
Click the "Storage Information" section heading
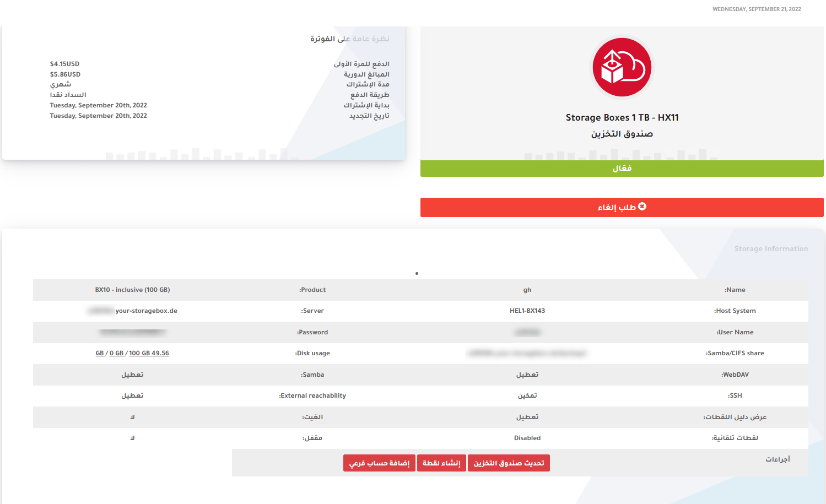coord(771,249)
